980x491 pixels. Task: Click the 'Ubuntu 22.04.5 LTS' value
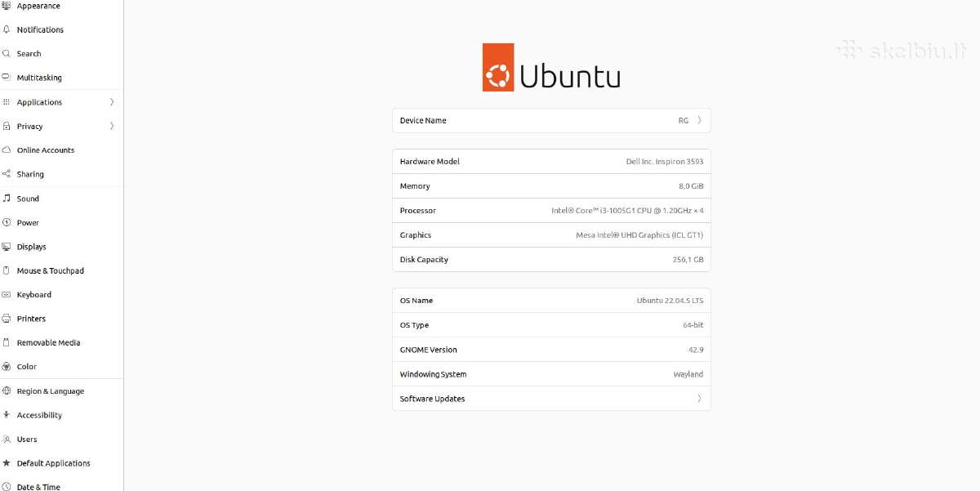(x=670, y=301)
